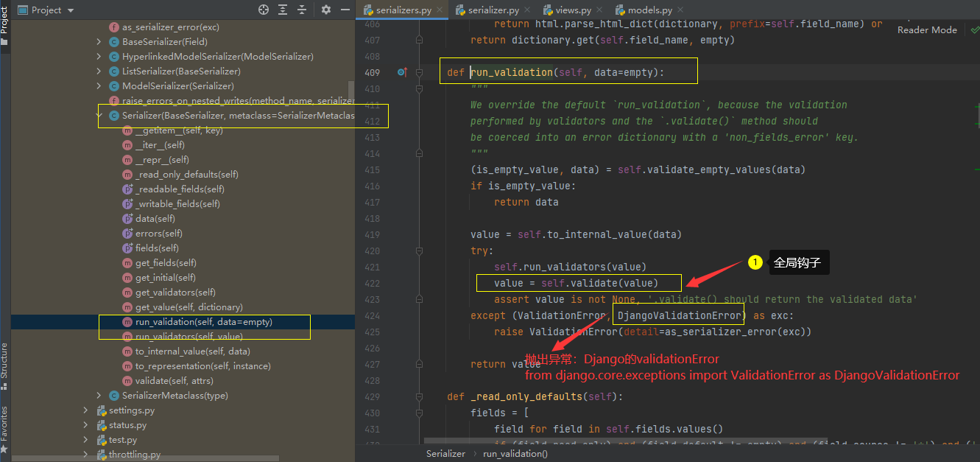Close the models.py tab

pos(680,10)
